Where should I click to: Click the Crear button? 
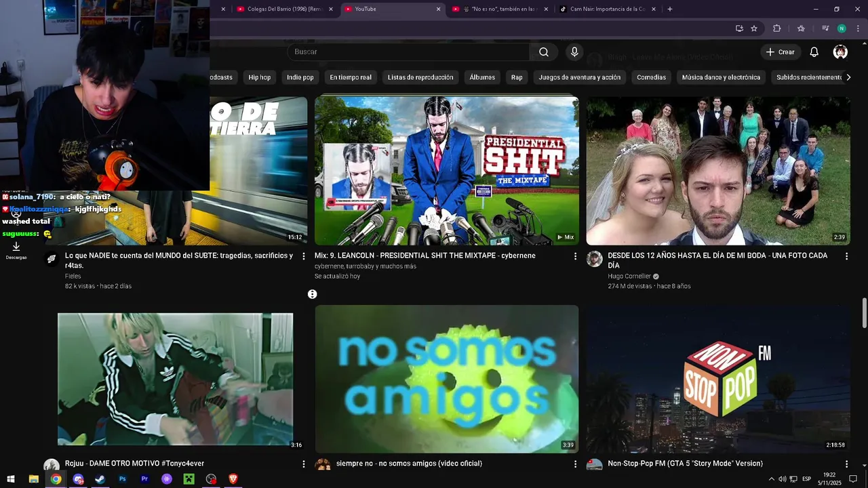coord(780,52)
